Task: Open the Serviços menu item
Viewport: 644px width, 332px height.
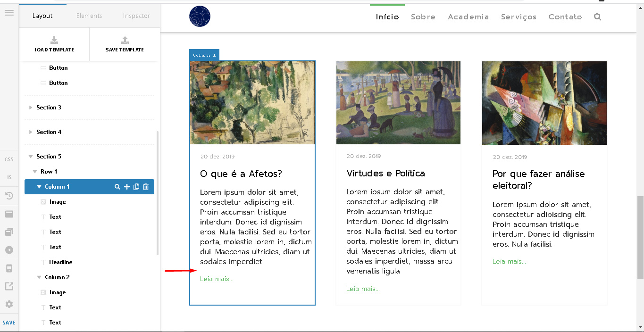Action: click(519, 17)
